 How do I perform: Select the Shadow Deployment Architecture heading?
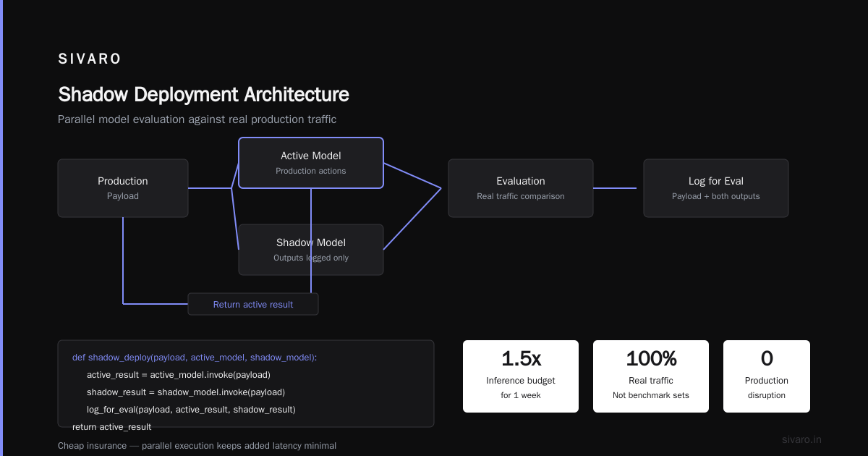[x=203, y=94]
